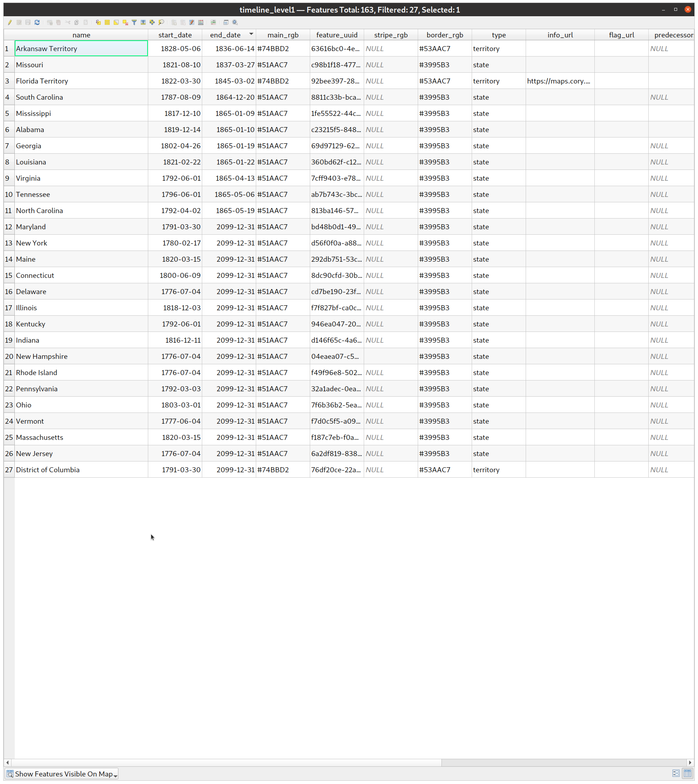Click the Filter/select by form icon
The image size is (698, 784).
click(x=134, y=22)
